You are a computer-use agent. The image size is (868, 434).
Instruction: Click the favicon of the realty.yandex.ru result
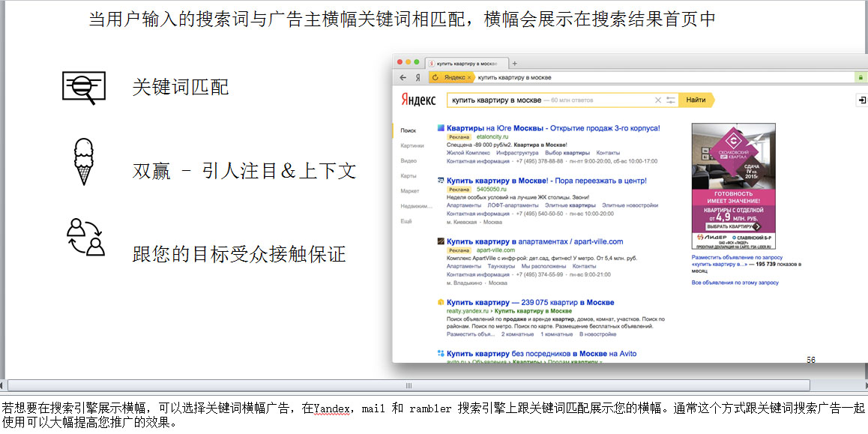(x=441, y=303)
